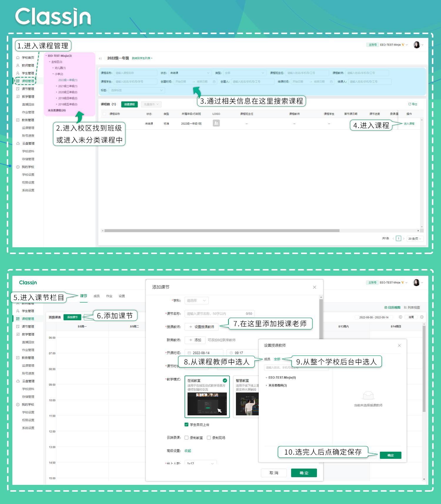
Task: Open 类型 dropdown showing 全部
Action: [244, 73]
